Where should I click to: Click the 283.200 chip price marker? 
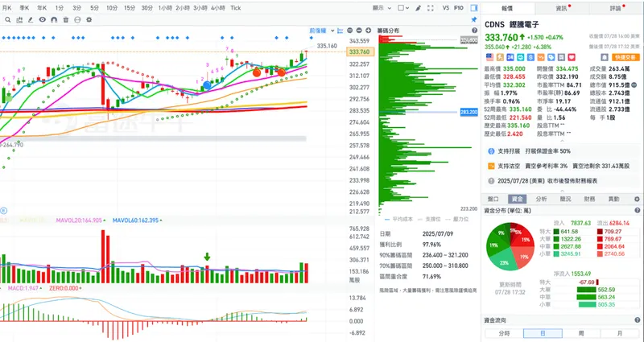[x=469, y=112]
